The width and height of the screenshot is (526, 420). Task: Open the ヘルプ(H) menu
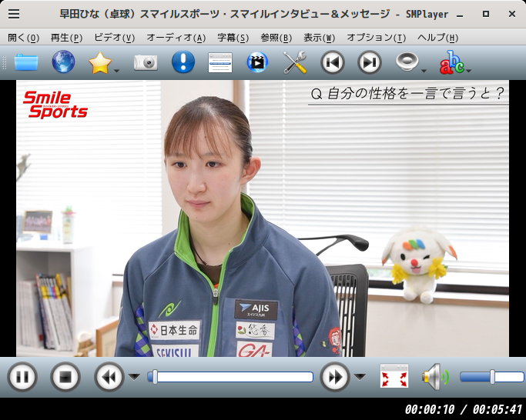[x=437, y=38]
